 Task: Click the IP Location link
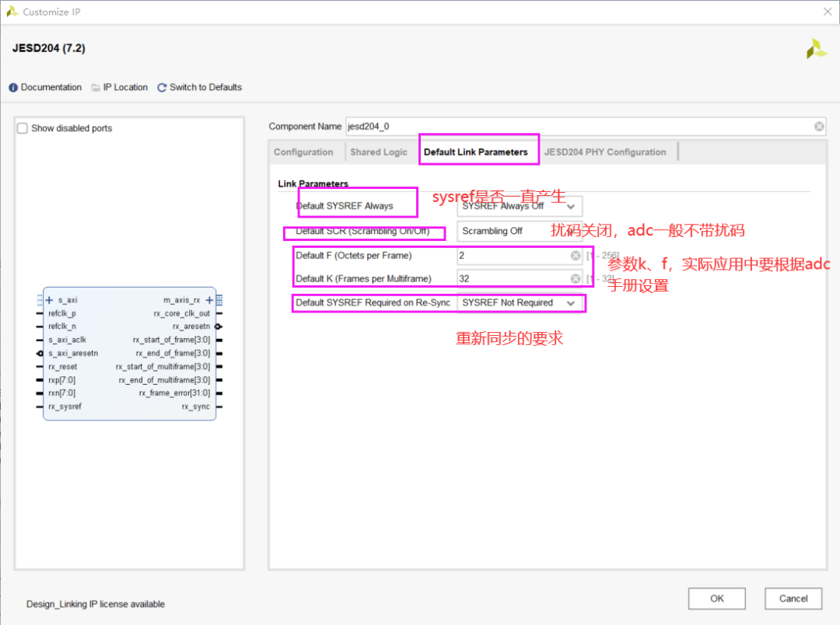125,87
